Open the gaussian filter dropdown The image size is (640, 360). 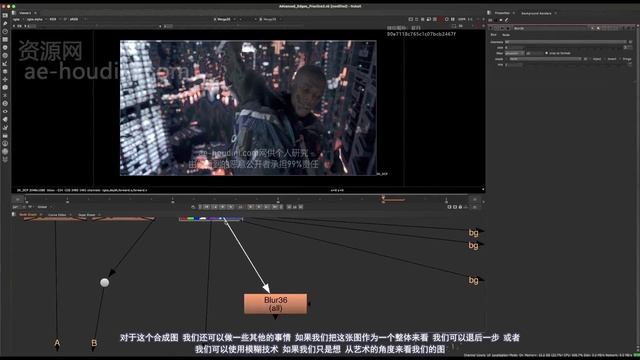514,53
